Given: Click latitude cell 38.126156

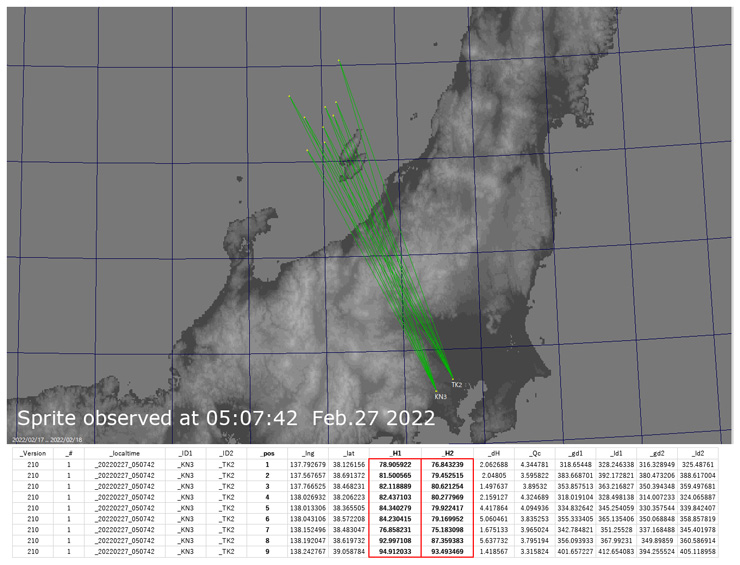Looking at the screenshot, I should pos(349,465).
